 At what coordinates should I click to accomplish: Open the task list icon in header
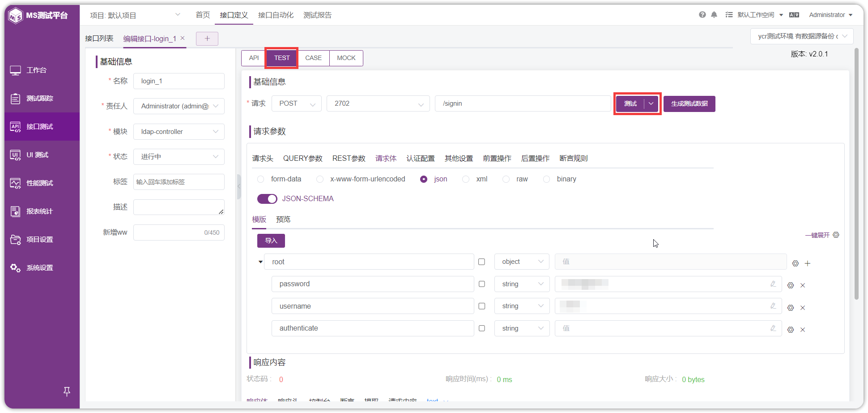[729, 15]
